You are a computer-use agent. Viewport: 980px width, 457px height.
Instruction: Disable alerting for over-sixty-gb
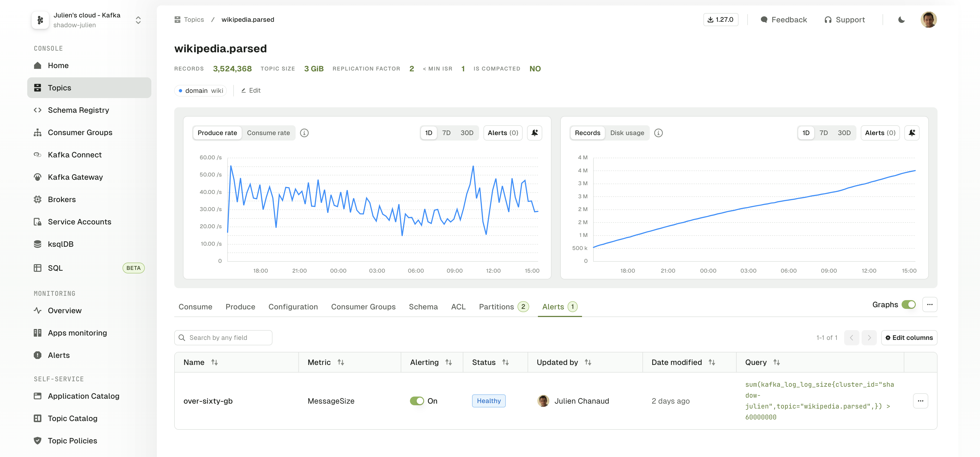click(417, 401)
